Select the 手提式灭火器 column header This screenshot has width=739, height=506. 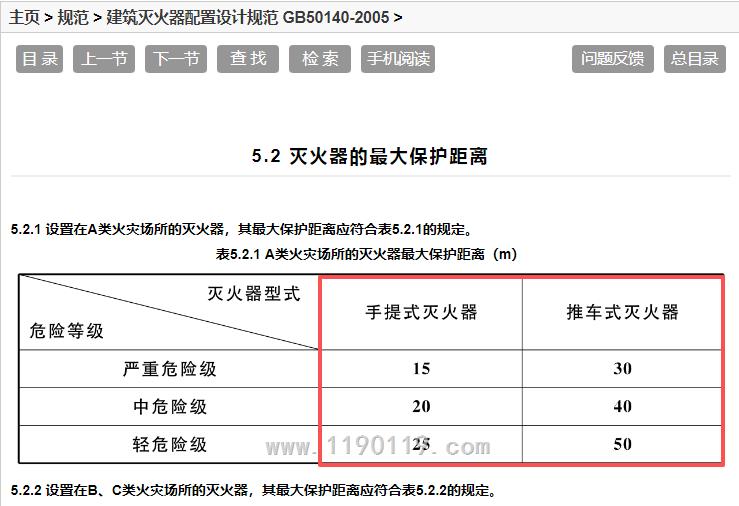(x=421, y=312)
